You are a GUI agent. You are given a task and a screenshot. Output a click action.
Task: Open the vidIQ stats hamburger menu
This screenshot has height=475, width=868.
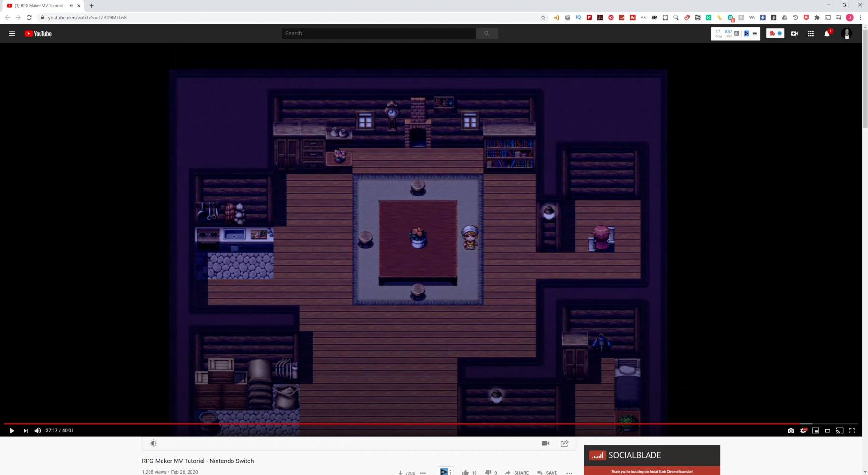(755, 33)
